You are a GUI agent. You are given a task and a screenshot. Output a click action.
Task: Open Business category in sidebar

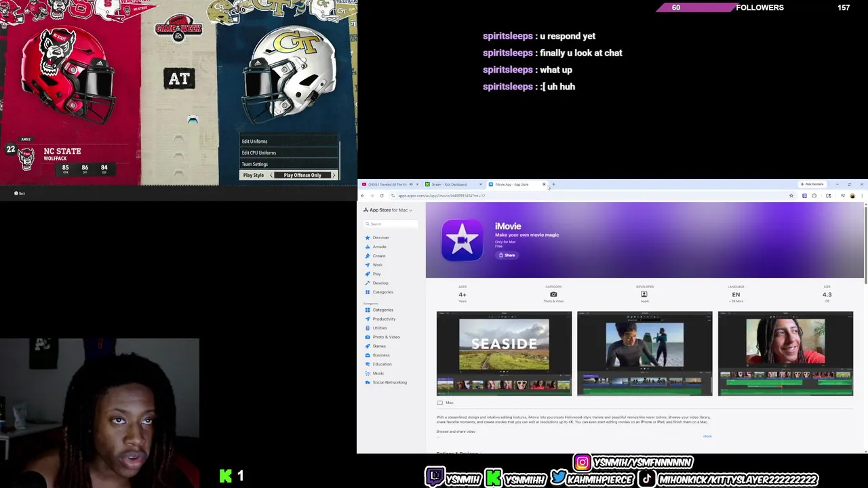[377, 355]
